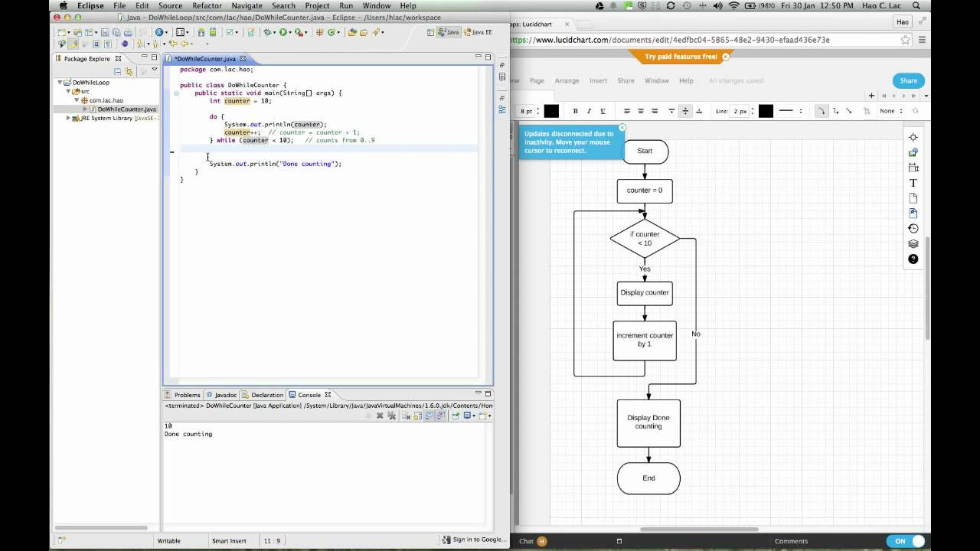Open the Java perspective button

coord(449,32)
